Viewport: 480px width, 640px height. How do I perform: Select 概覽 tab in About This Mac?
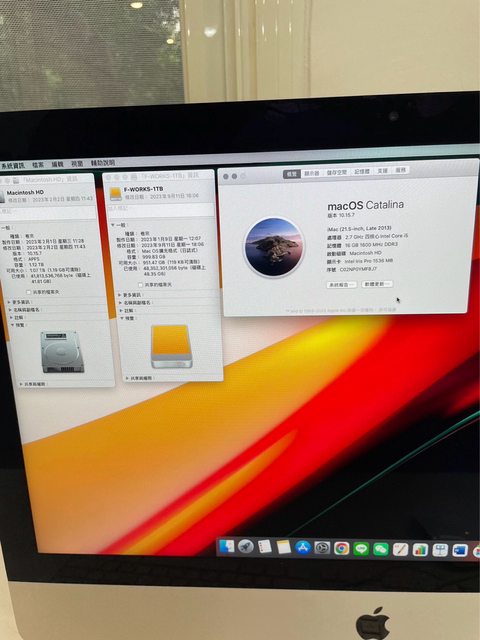292,174
